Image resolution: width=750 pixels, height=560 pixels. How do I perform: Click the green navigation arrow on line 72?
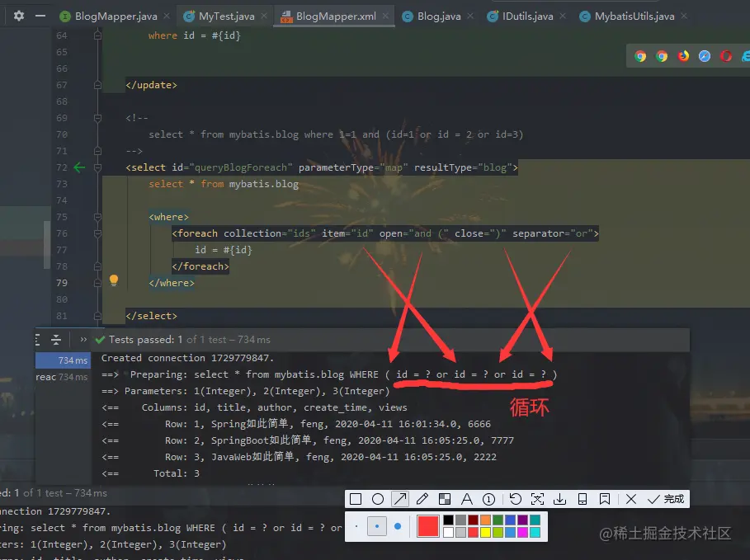(x=79, y=167)
